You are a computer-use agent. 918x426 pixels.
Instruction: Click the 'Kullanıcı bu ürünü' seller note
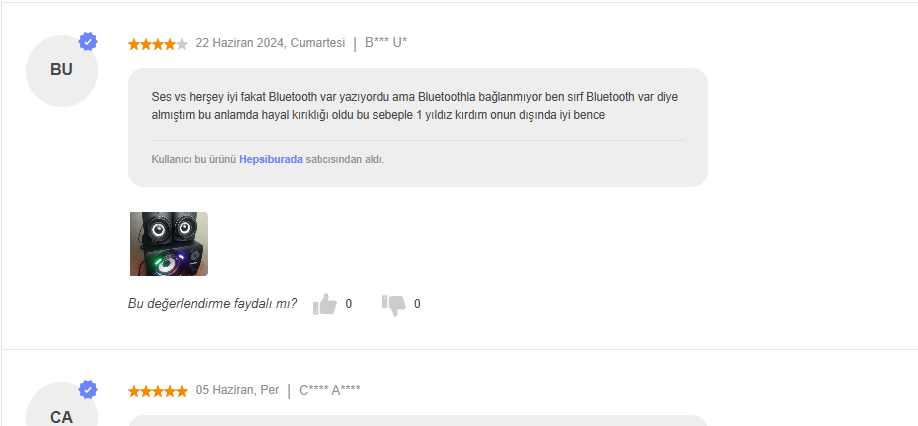coord(268,159)
